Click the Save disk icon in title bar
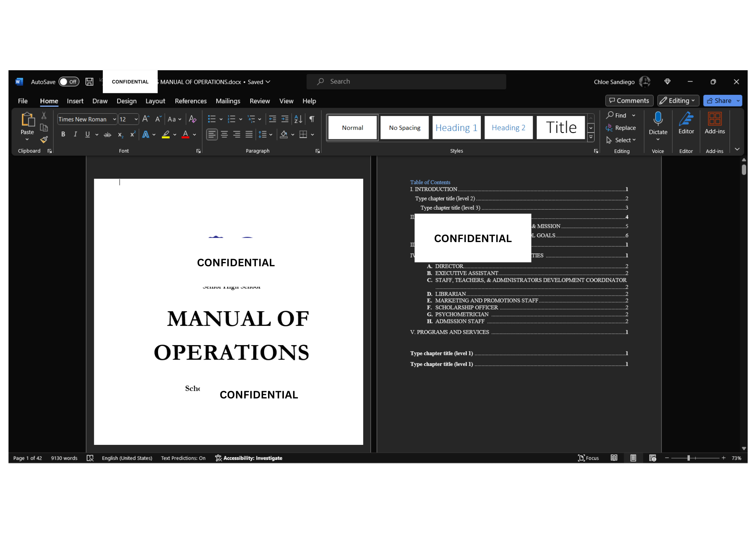The width and height of the screenshot is (756, 534). tap(89, 82)
